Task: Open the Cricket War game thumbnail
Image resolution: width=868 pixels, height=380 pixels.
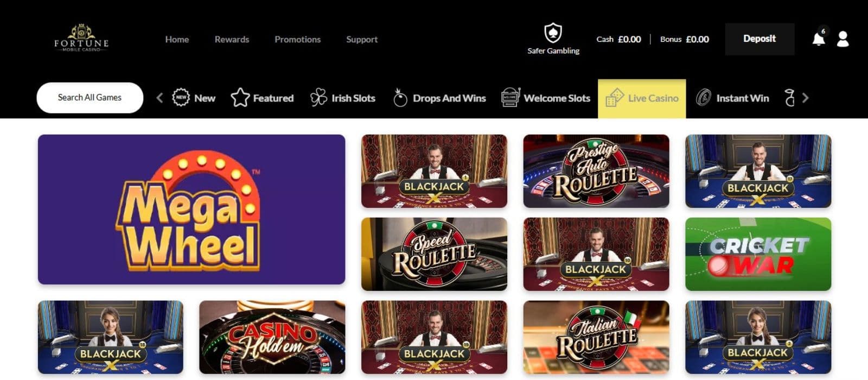Action: click(x=758, y=254)
